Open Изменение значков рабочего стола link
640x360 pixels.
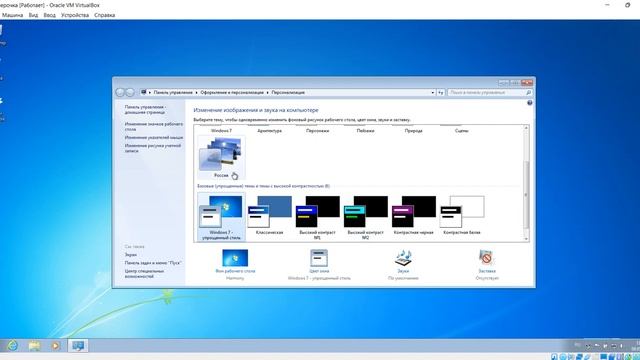click(x=154, y=127)
